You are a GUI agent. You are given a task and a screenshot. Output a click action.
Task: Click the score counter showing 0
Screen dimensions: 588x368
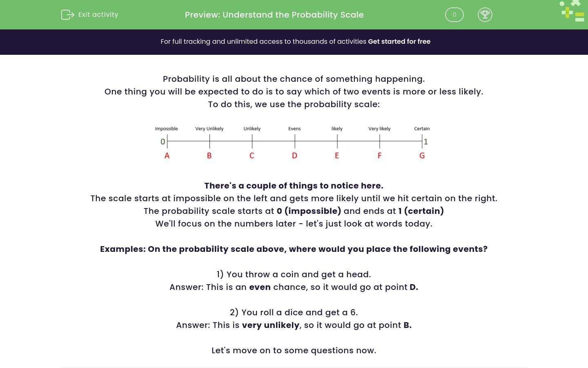pos(454,14)
